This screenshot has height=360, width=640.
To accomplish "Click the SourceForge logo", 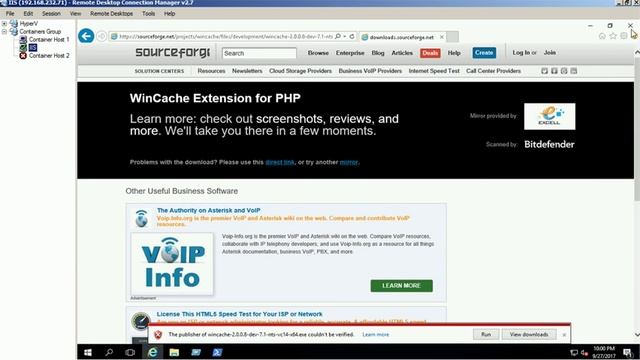I will 172,52.
